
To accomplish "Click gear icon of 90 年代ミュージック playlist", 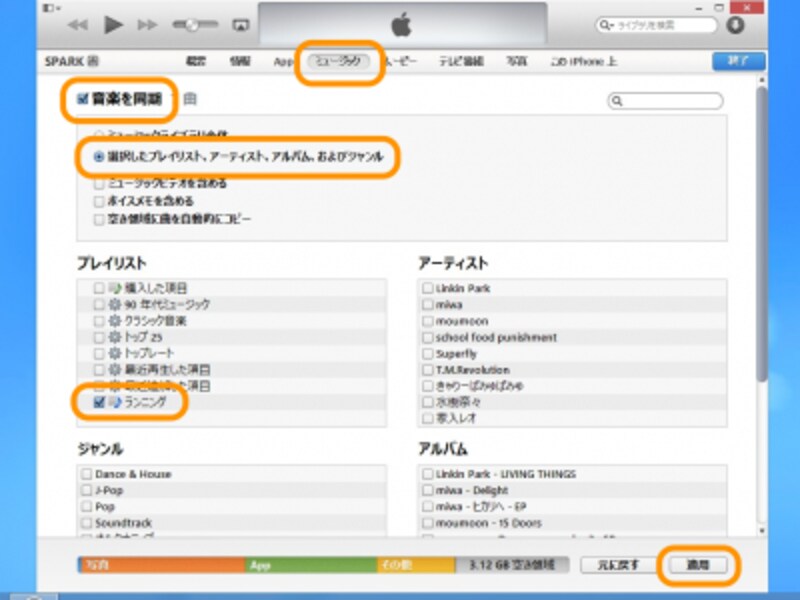I will (x=115, y=305).
